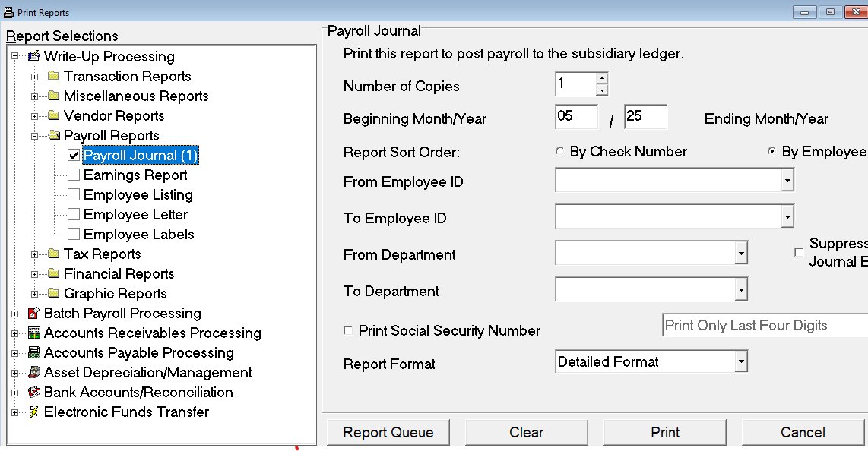Select the Asset Depreciation/Management globe icon

tap(33, 372)
